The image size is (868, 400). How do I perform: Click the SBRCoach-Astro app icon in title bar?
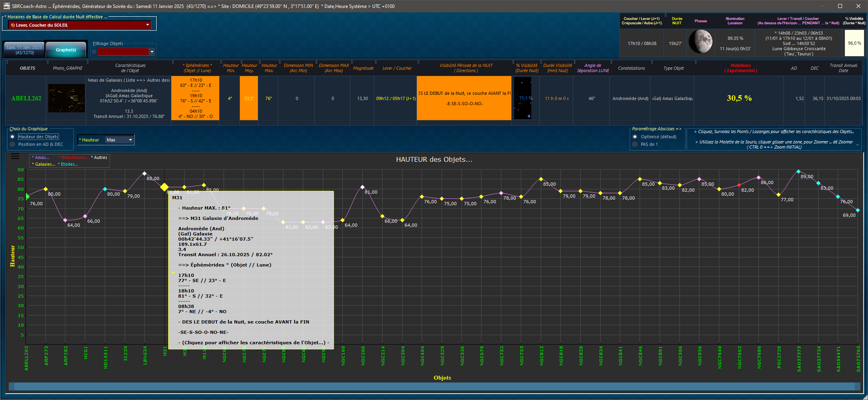click(x=6, y=6)
